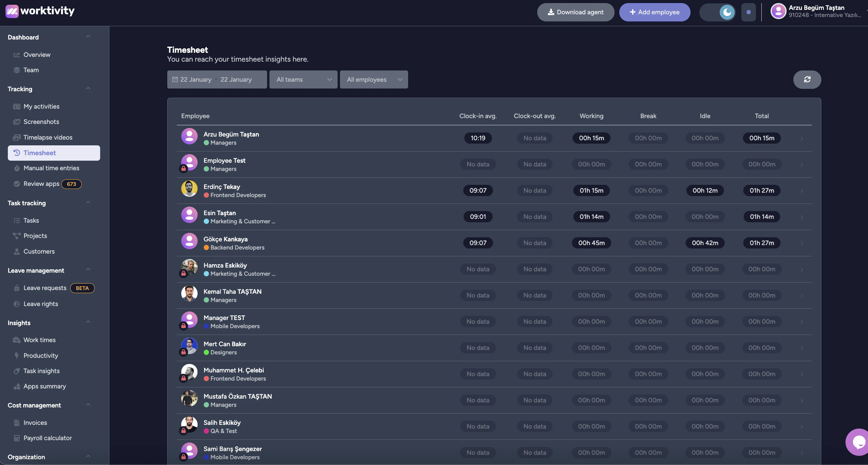Toggle the switch next to dark mode
868x465 pixels.
point(748,12)
